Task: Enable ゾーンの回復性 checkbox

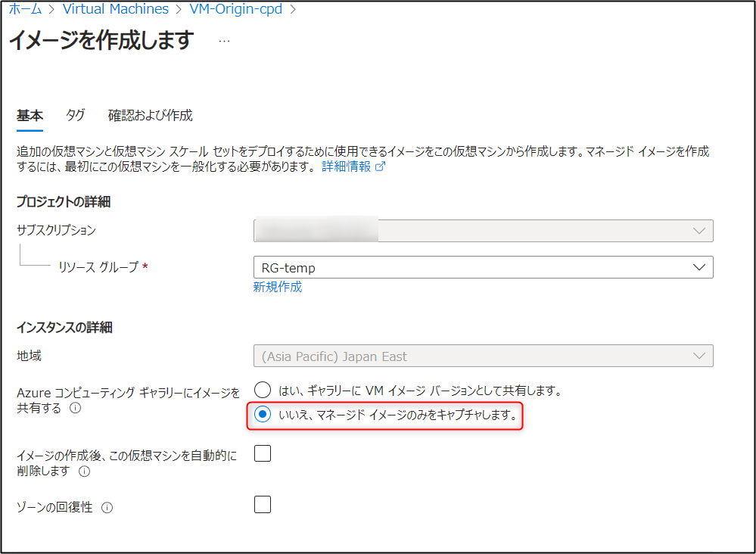Action: pos(263,504)
